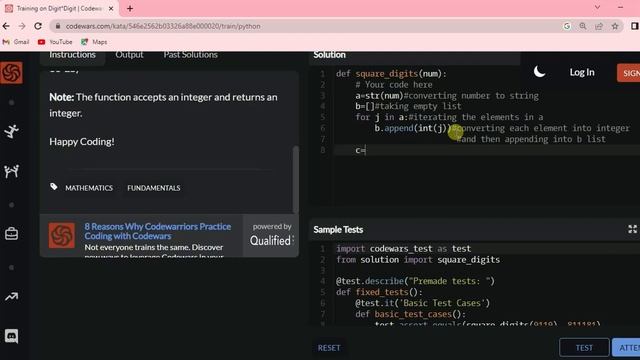
Task: Click the a=str(num) code line
Action: coord(447,96)
